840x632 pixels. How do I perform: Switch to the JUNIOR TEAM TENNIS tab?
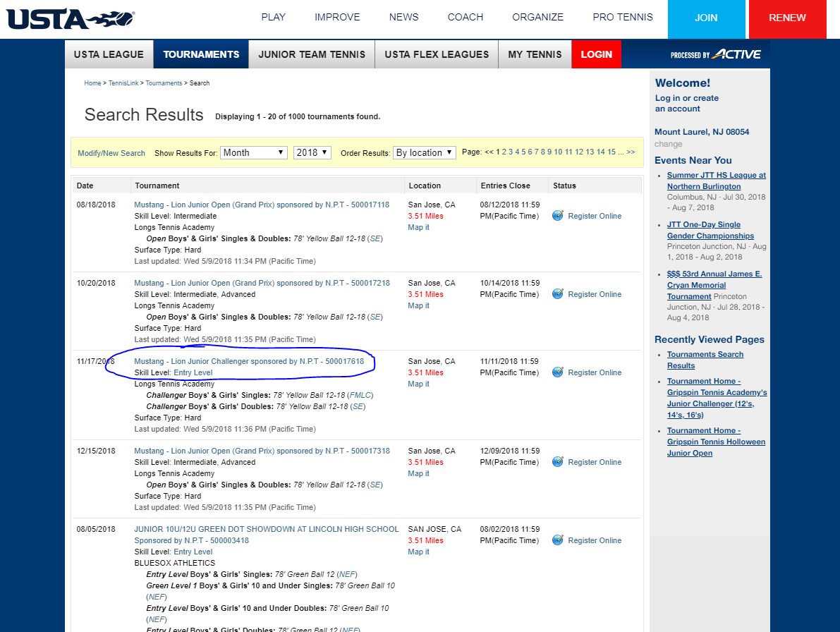coord(312,54)
